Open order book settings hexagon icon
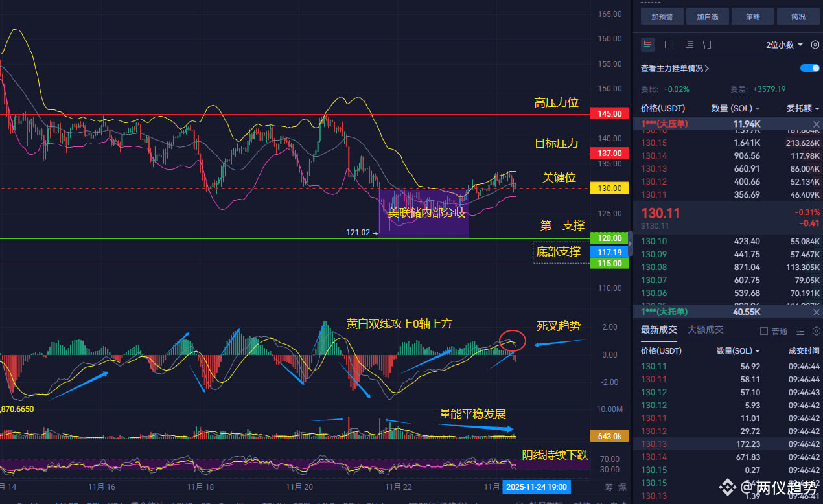 pyautogui.click(x=815, y=45)
